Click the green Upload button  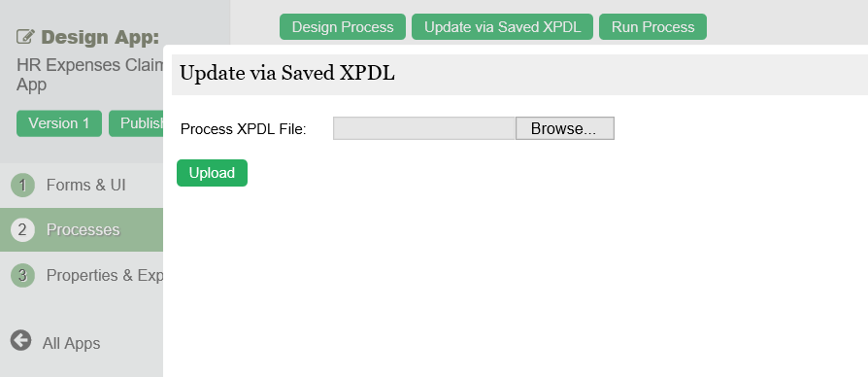(x=212, y=173)
